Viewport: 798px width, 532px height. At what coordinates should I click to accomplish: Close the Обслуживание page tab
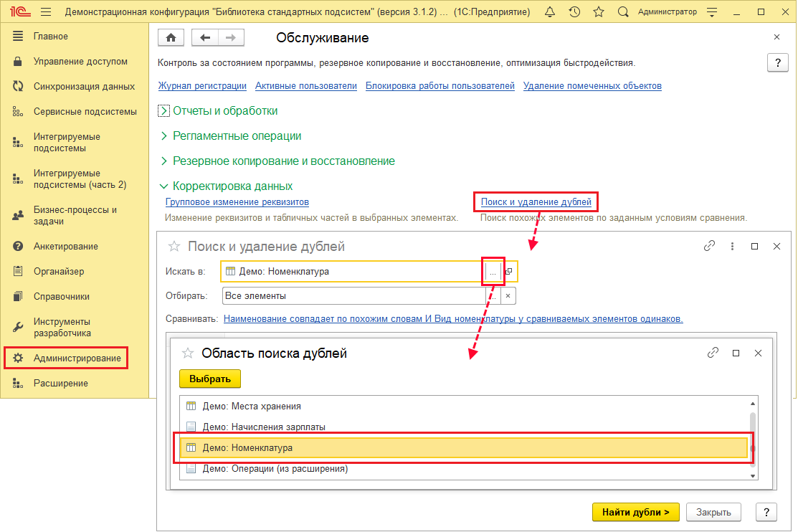pyautogui.click(x=776, y=37)
